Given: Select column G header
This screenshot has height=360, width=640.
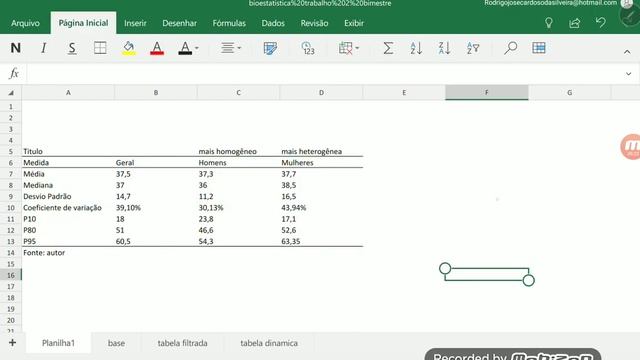Looking at the screenshot, I should coord(569,93).
